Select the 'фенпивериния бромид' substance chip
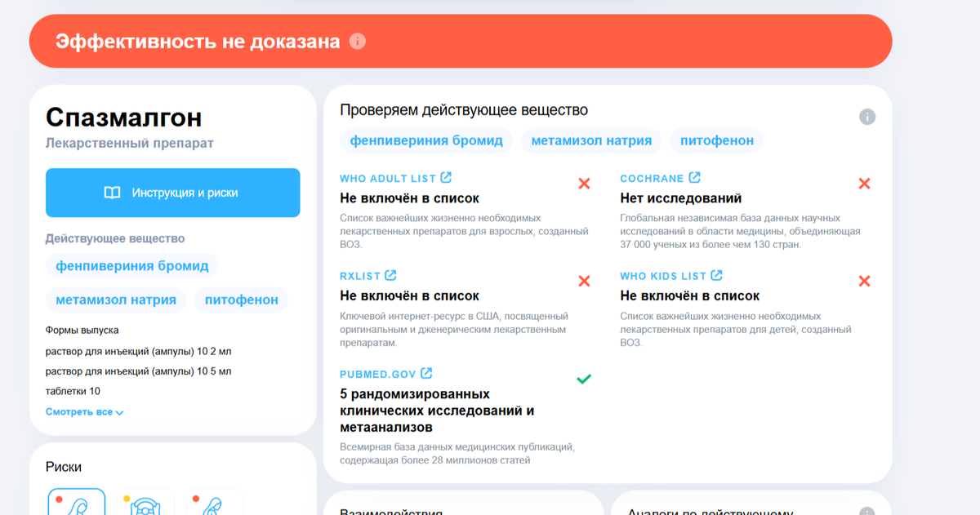 click(131, 264)
